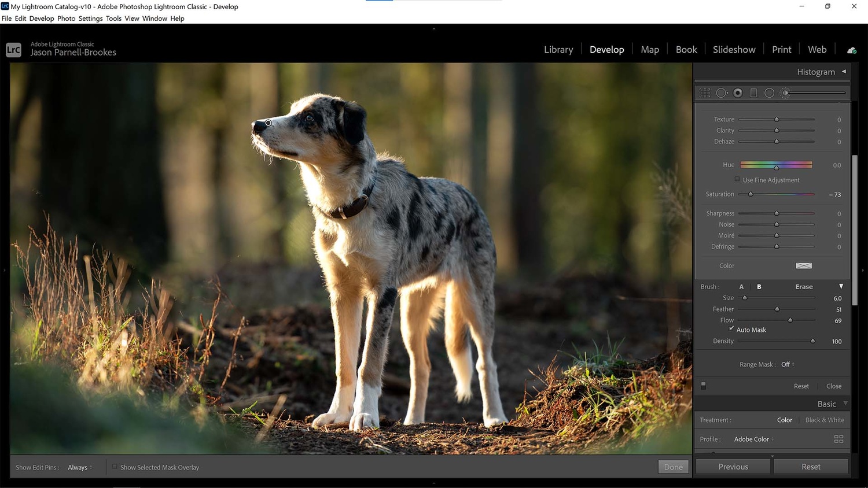This screenshot has width=868, height=488.
Task: Toggle the left panel collapse arrow
Action: (x=4, y=270)
